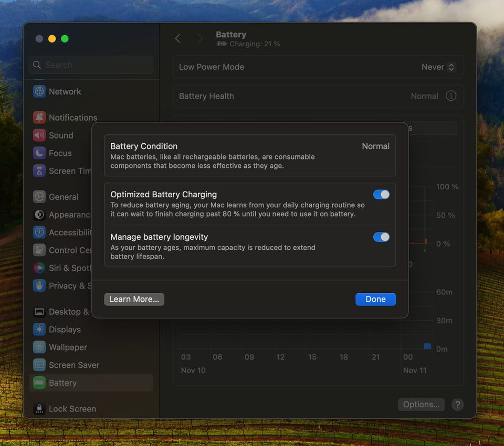Click the Notifications bell icon

39,118
